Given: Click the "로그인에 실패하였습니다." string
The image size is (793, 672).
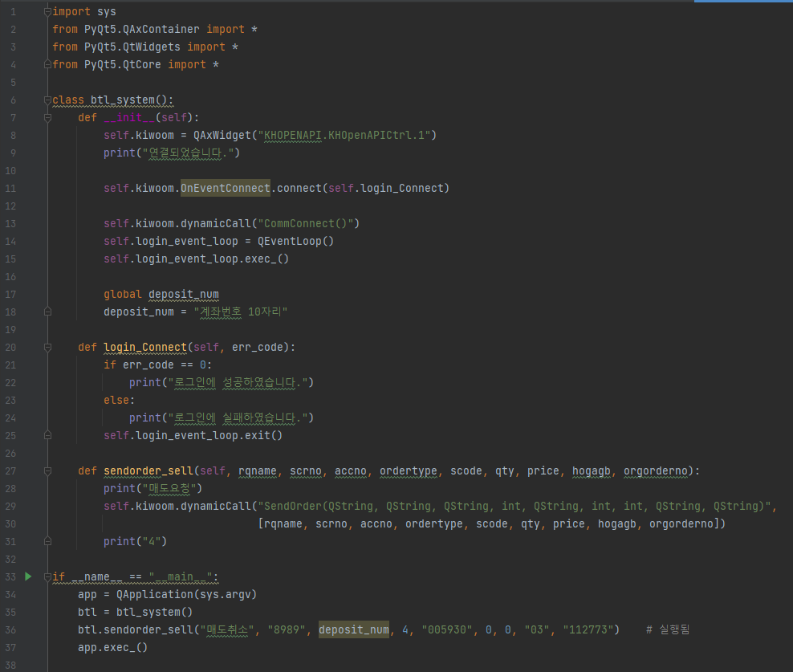Looking at the screenshot, I should [x=238, y=417].
